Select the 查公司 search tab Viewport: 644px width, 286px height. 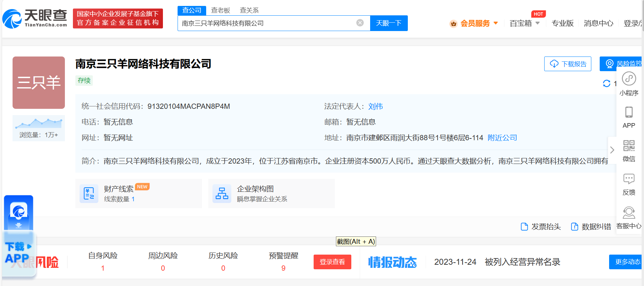pos(192,10)
